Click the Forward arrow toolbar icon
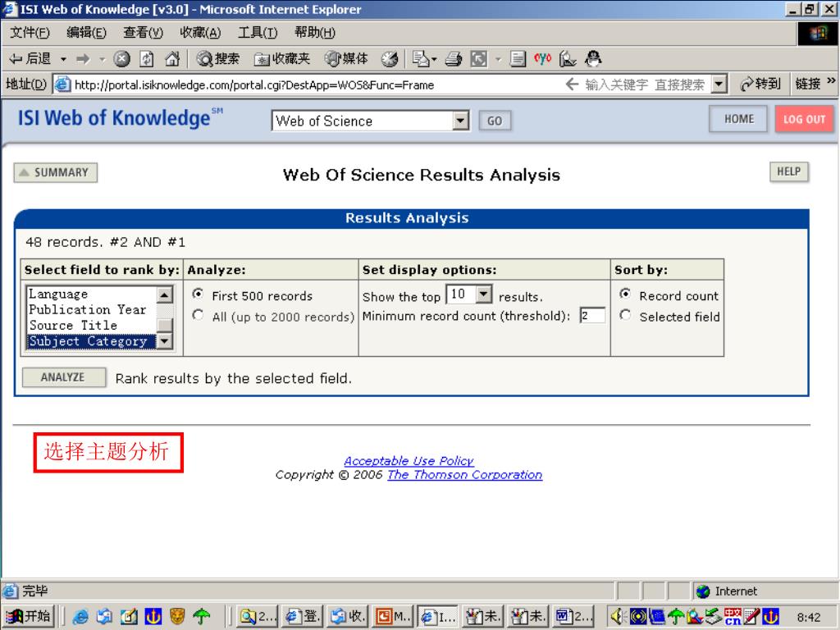 (x=83, y=58)
